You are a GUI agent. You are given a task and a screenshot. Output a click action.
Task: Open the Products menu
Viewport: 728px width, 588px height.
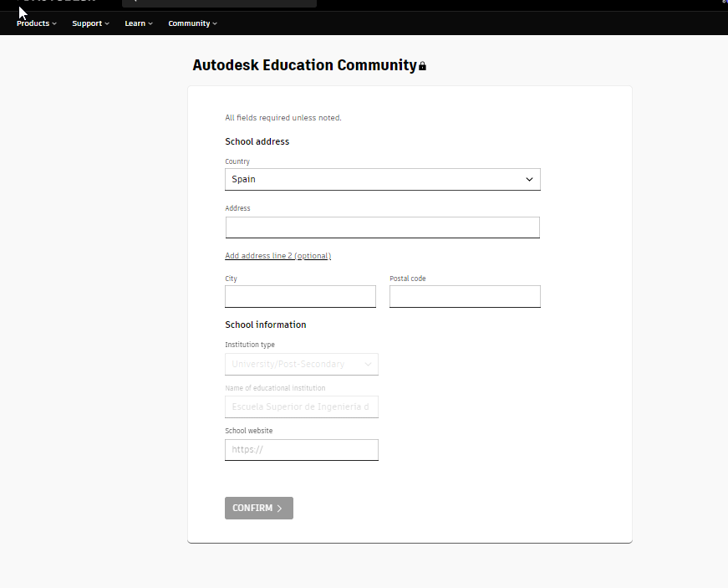pyautogui.click(x=36, y=23)
